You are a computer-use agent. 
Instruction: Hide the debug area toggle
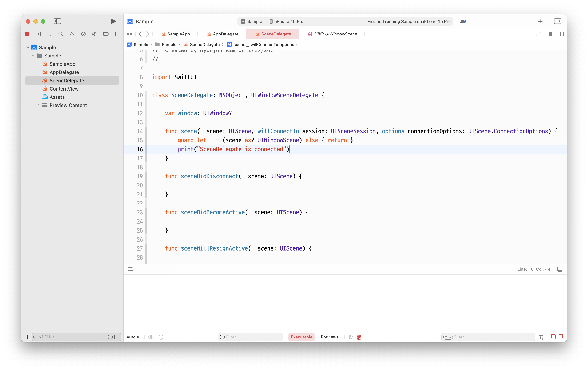560,269
